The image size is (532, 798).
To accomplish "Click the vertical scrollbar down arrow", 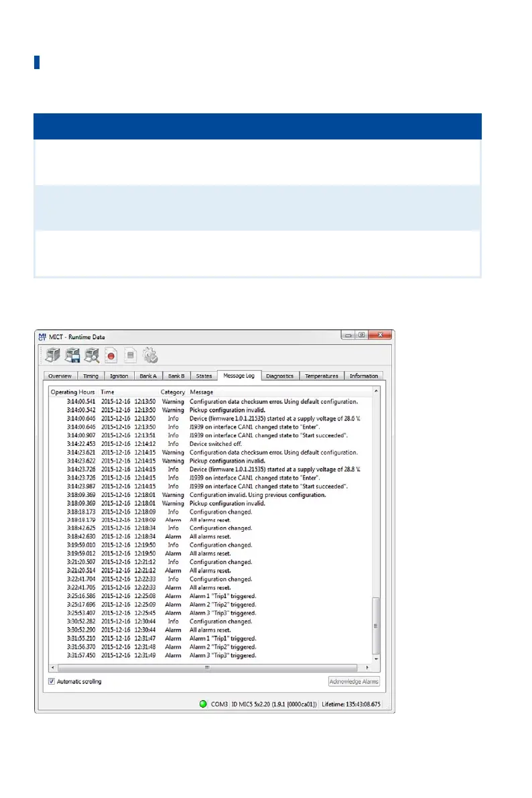I will point(376,659).
